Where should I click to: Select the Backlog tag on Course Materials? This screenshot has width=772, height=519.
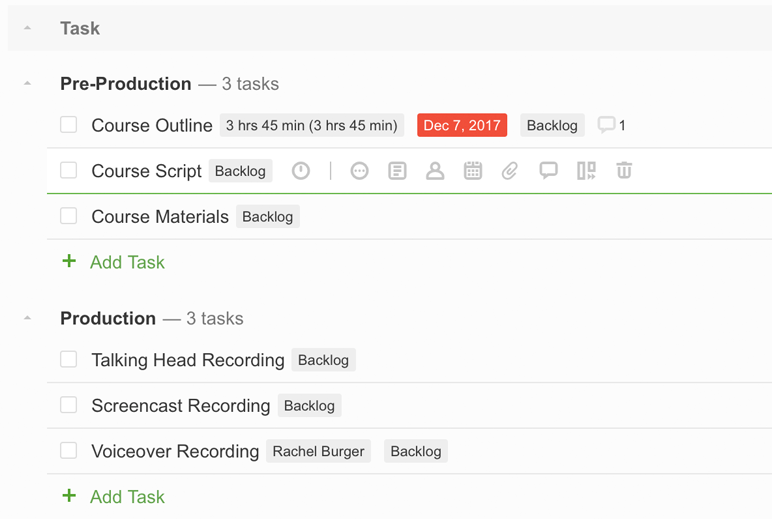tap(267, 217)
